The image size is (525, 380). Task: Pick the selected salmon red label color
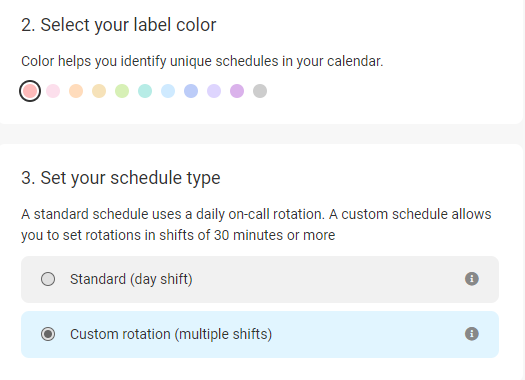click(30, 91)
